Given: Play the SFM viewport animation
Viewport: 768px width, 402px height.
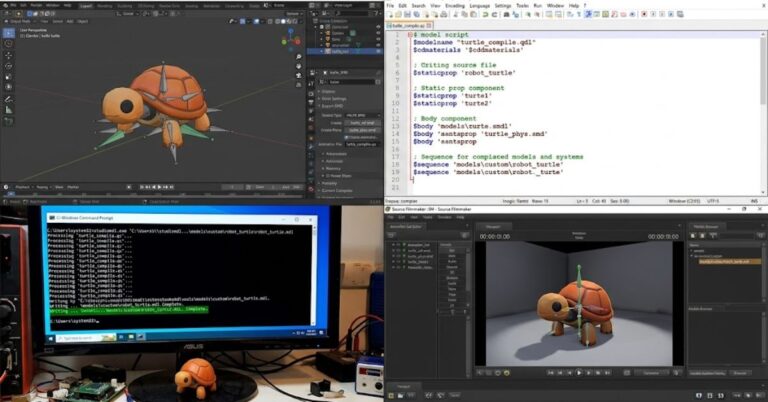Looking at the screenshot, I should pos(579,373).
